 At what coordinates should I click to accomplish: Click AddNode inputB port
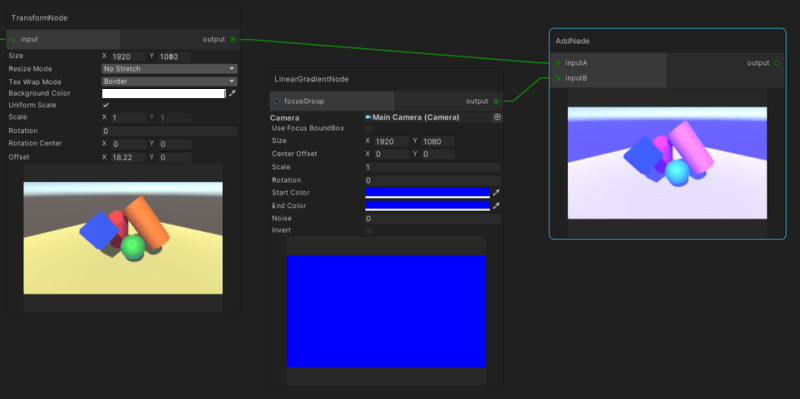(558, 78)
